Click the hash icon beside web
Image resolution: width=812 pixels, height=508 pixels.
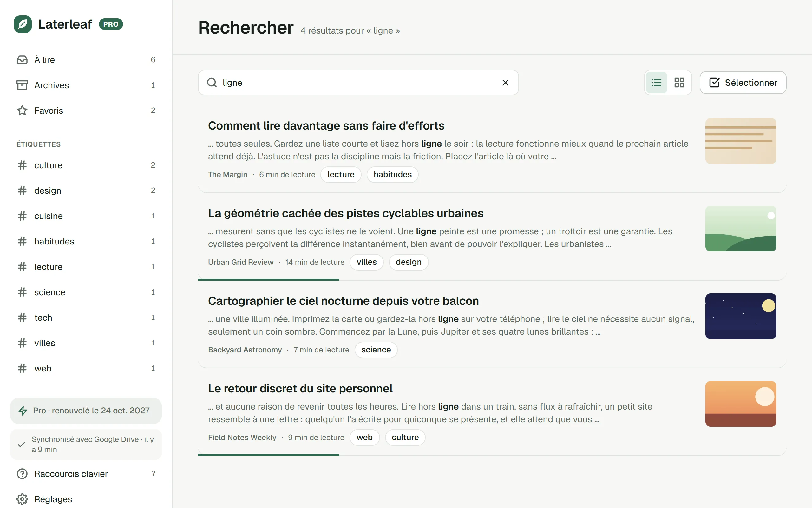point(22,369)
